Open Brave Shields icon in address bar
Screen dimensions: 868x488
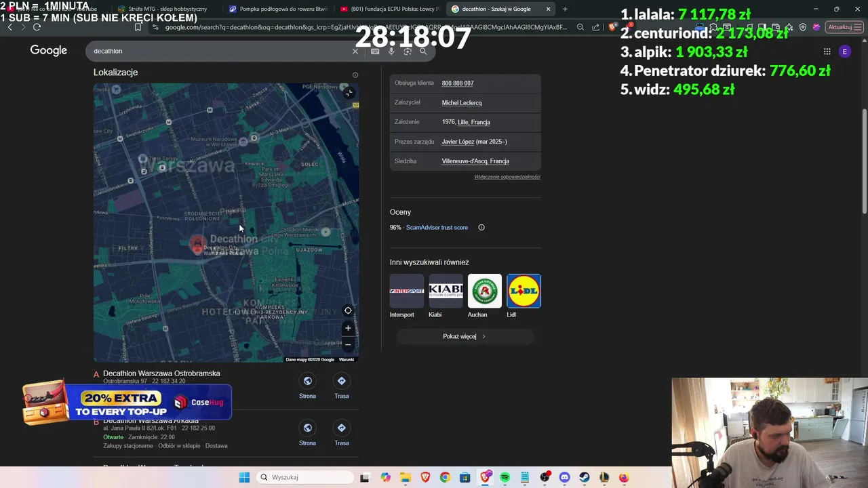[612, 27]
